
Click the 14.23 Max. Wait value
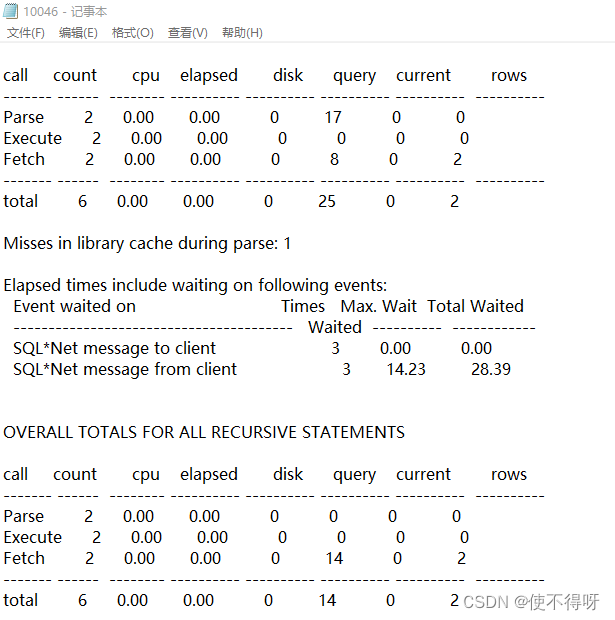click(x=406, y=369)
